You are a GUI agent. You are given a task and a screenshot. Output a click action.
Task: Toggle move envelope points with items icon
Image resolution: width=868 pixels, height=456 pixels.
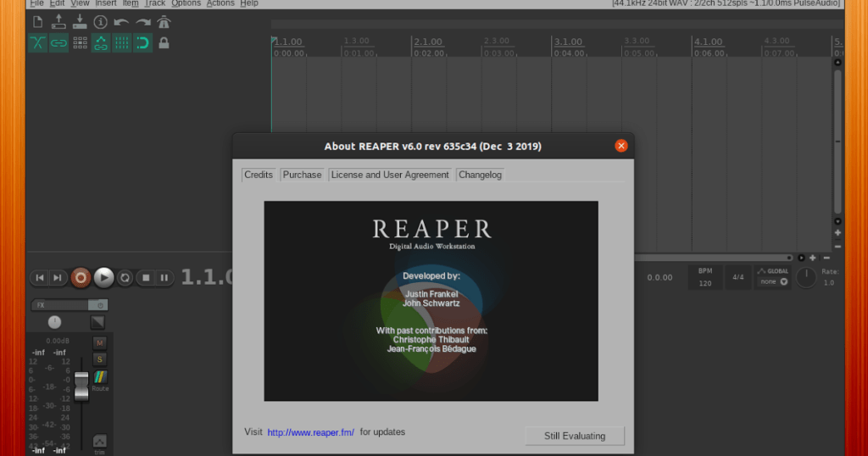coord(101,42)
